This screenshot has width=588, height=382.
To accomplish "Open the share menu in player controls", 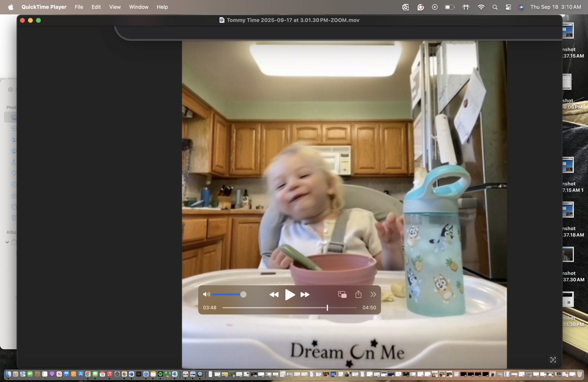I will (x=358, y=294).
